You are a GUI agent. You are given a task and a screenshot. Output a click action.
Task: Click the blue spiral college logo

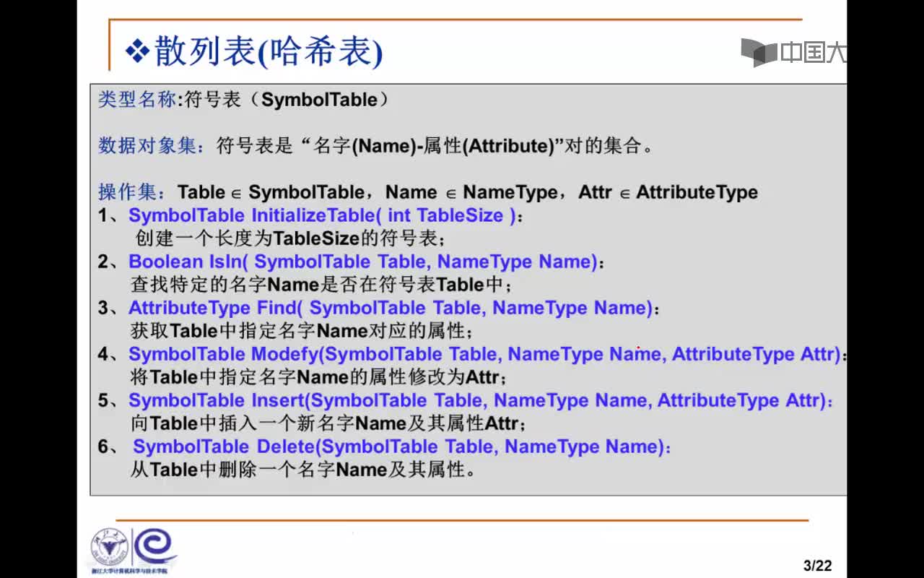point(154,546)
